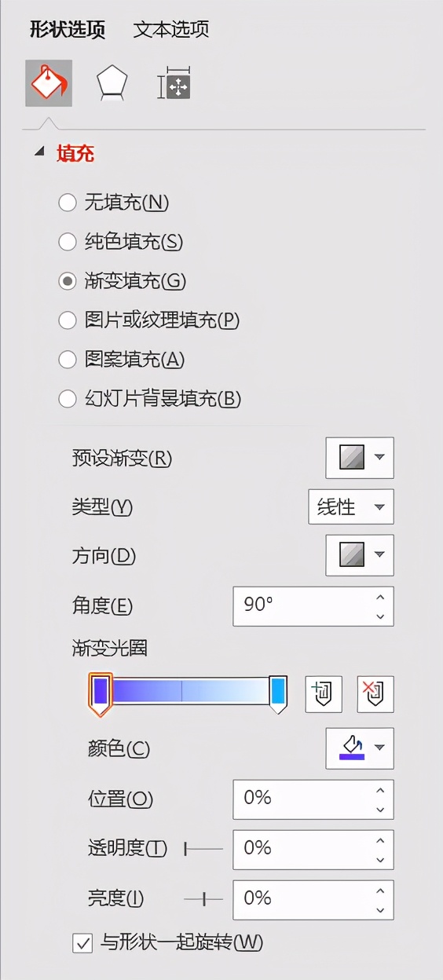Select the 无填充(N) radio option

(68, 203)
